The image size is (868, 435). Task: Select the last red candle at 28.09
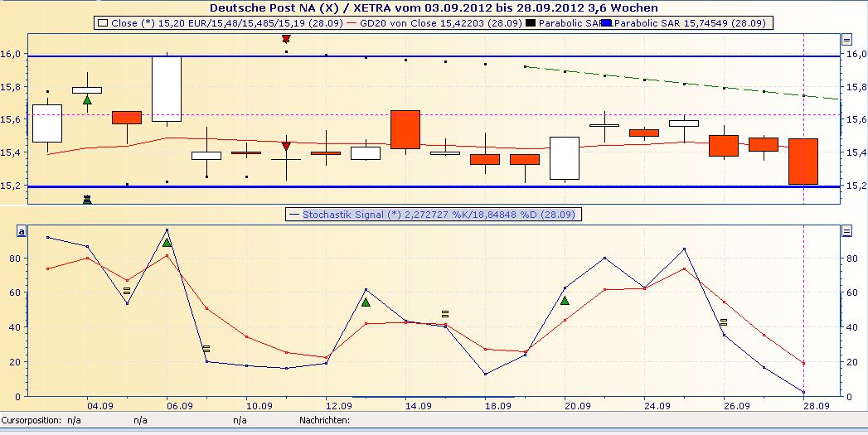(x=803, y=162)
